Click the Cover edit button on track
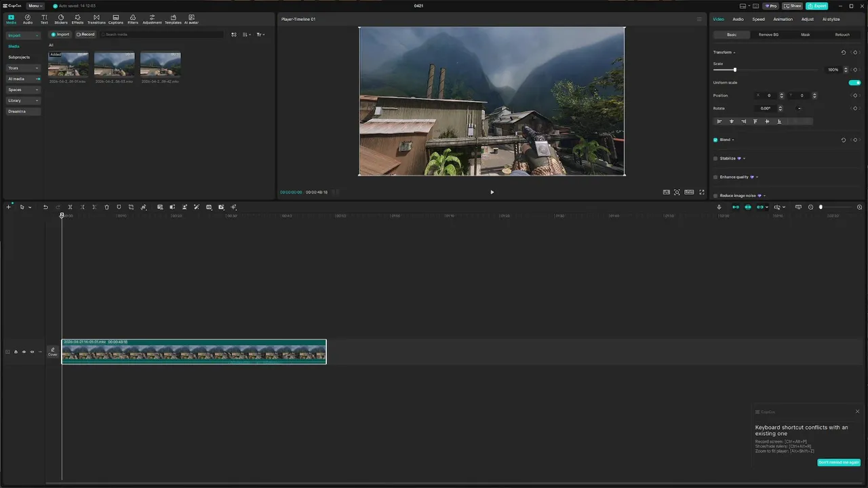The width and height of the screenshot is (868, 488). (x=53, y=352)
